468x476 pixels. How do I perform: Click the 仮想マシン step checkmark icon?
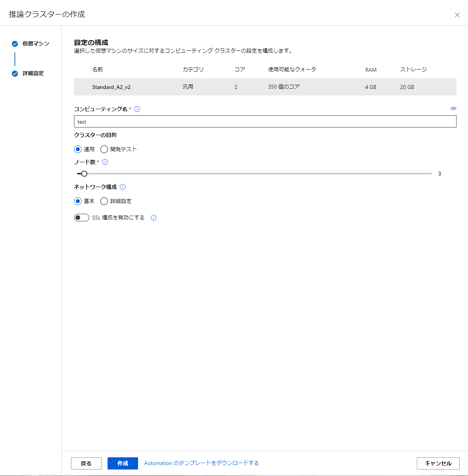15,44
